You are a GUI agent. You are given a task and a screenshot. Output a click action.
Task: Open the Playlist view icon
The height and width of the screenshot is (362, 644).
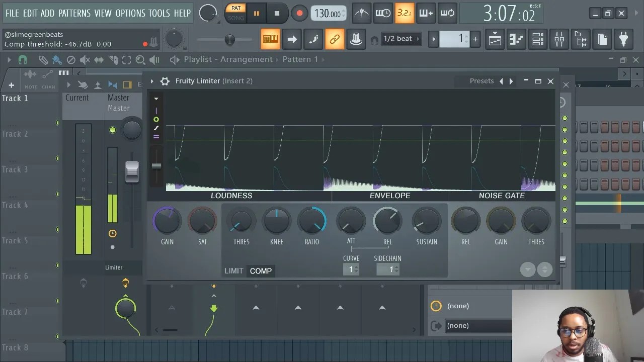pyautogui.click(x=495, y=39)
